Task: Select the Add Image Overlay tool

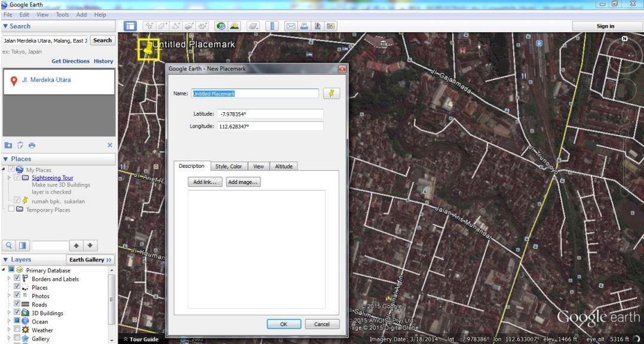Action: point(189,26)
